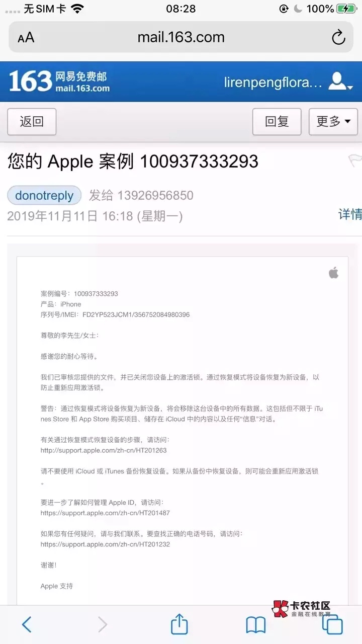This screenshot has height=644, width=362.
Task: Open the Safari bookmarks book icon
Action: (x=256, y=625)
